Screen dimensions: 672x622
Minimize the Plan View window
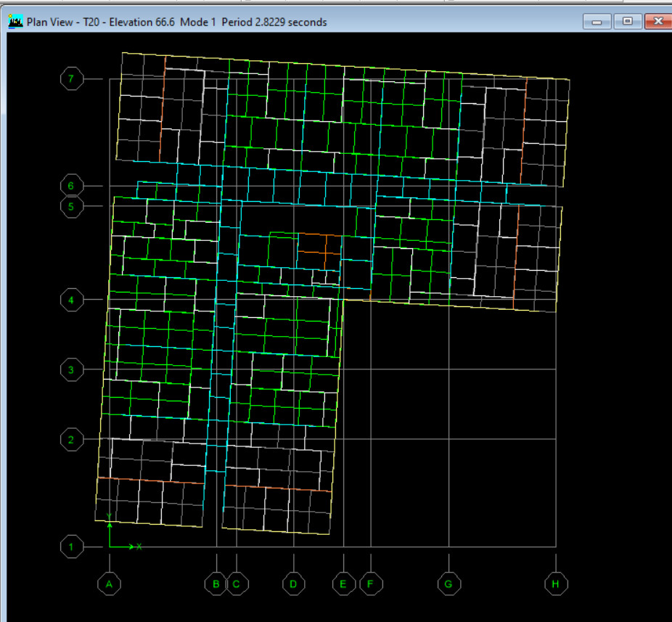(x=597, y=22)
